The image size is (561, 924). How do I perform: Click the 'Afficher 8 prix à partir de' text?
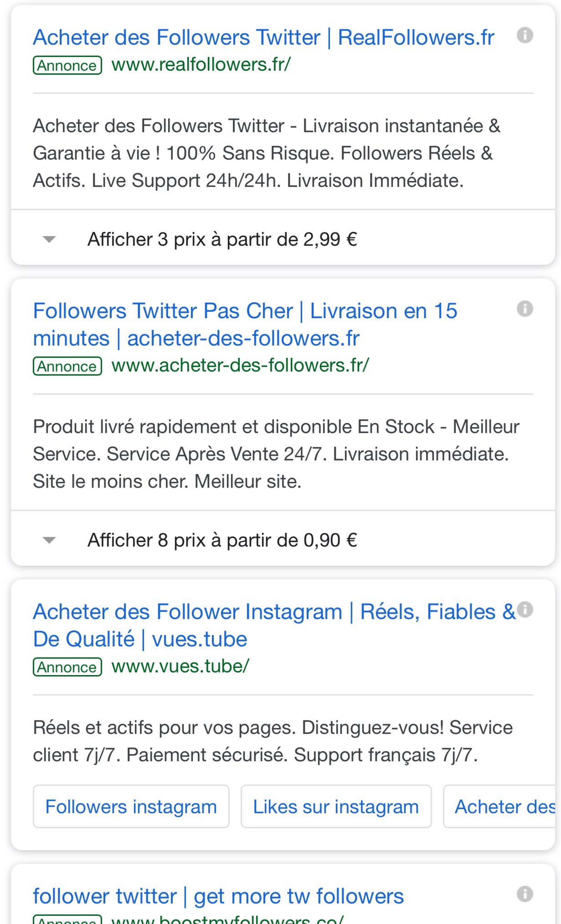[222, 540]
